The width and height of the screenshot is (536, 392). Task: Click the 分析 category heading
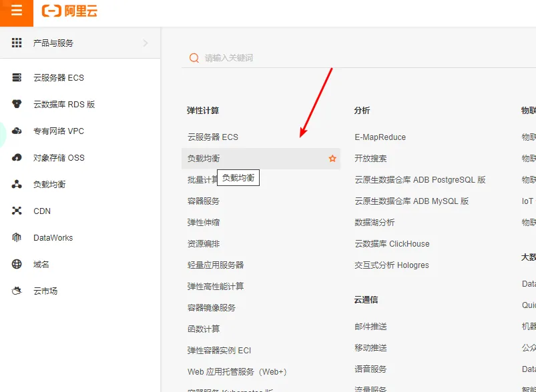[362, 110]
